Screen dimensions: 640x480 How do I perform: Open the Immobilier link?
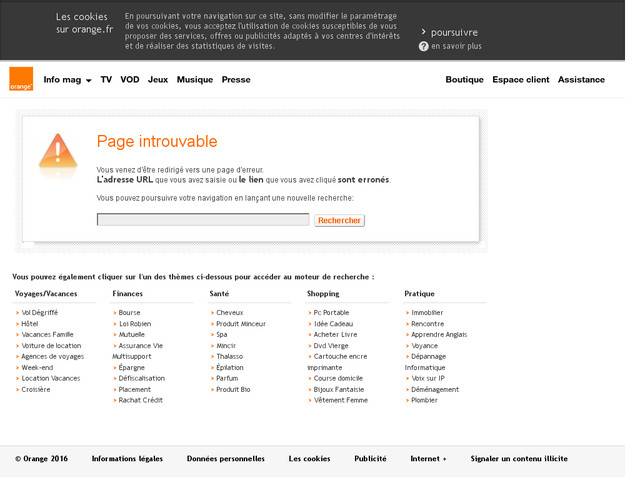[x=427, y=313]
